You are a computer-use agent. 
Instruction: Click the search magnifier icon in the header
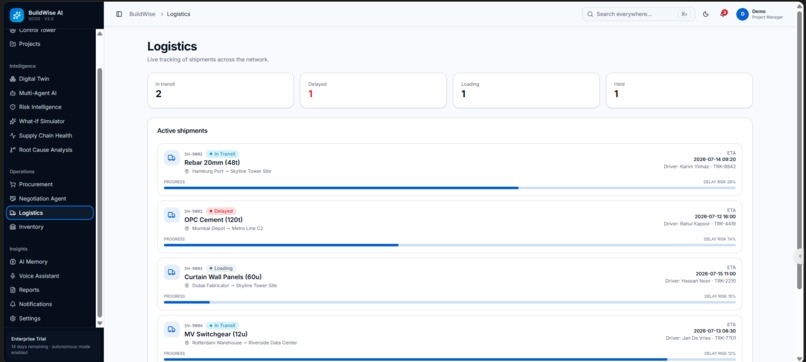point(590,14)
